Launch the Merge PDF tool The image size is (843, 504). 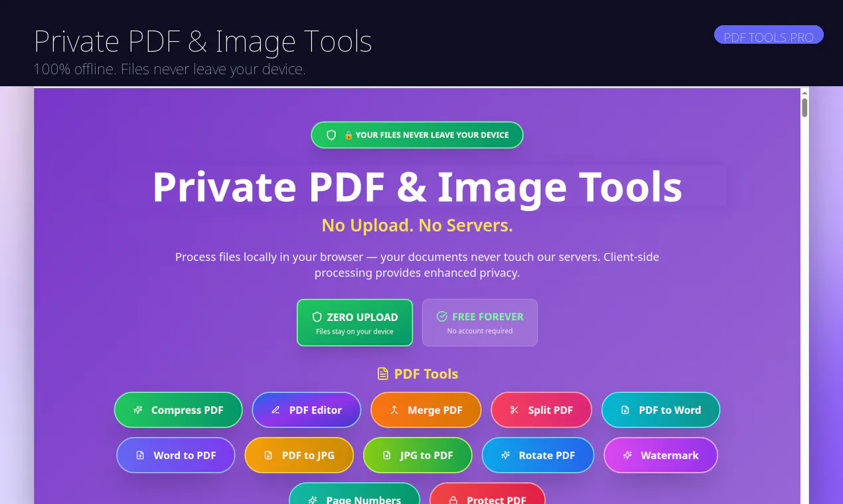[x=426, y=410]
